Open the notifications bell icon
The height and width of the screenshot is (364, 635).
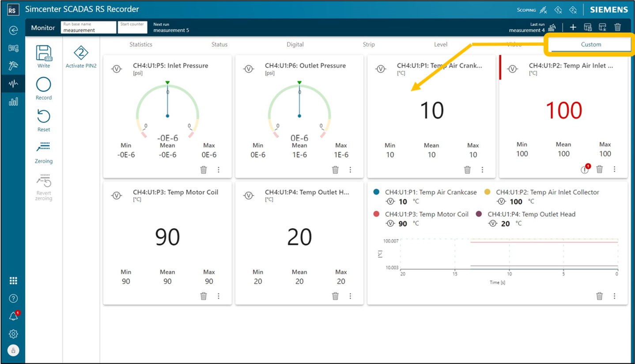coord(13,316)
